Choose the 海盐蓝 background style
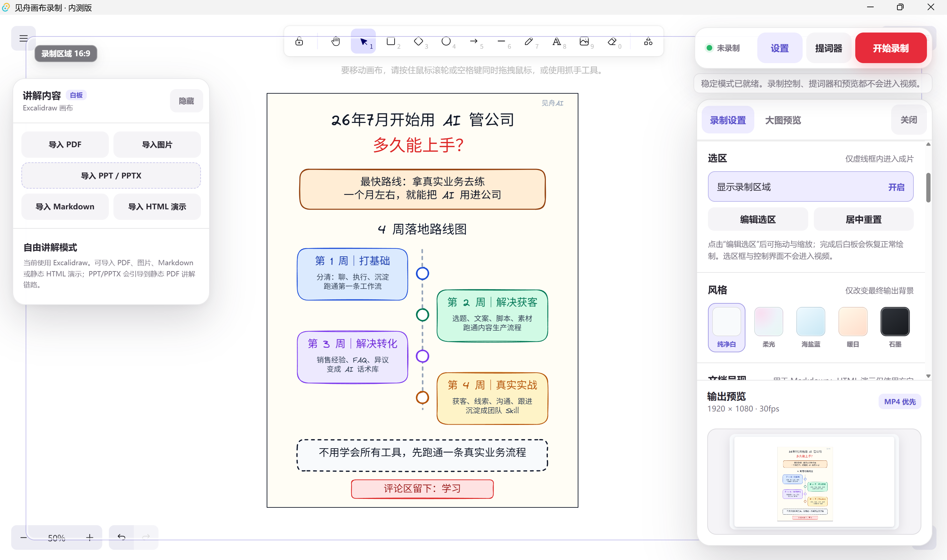 pos(810,327)
